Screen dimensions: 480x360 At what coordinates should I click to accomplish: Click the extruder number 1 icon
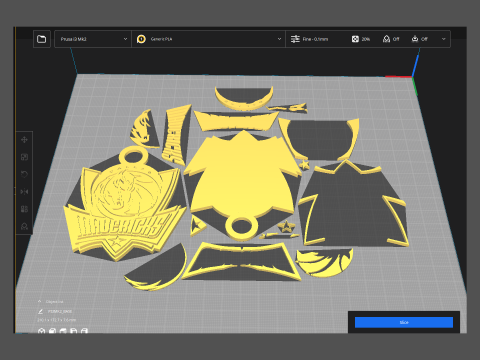(x=141, y=39)
